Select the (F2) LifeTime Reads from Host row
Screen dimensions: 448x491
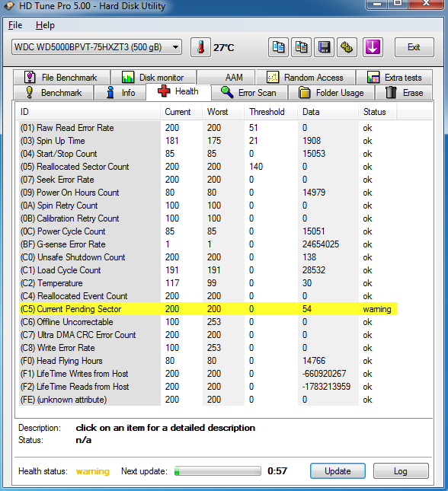pyautogui.click(x=208, y=387)
